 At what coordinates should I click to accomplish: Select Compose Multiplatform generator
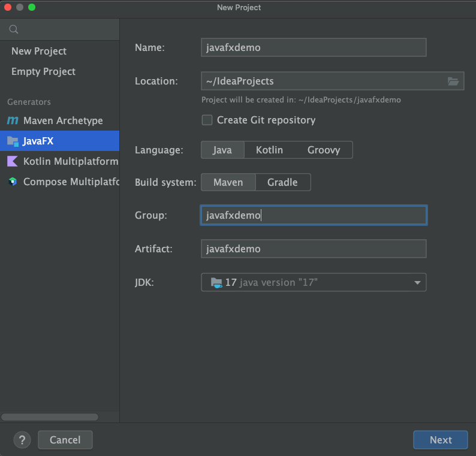[x=60, y=182]
